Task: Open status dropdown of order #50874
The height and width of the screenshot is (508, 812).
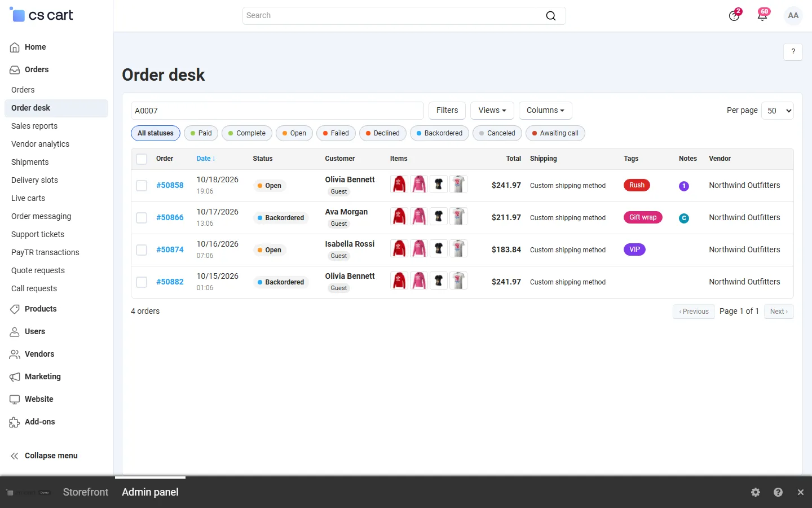Action: point(270,250)
